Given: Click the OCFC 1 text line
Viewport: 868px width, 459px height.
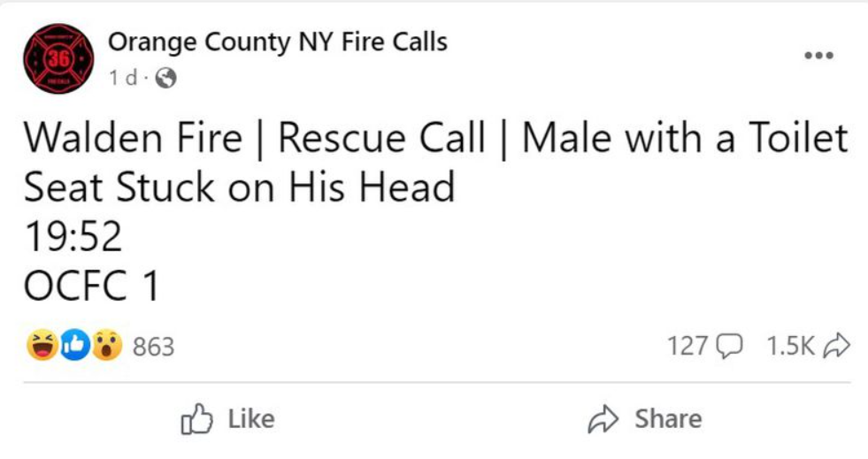Looking at the screenshot, I should 92,286.
